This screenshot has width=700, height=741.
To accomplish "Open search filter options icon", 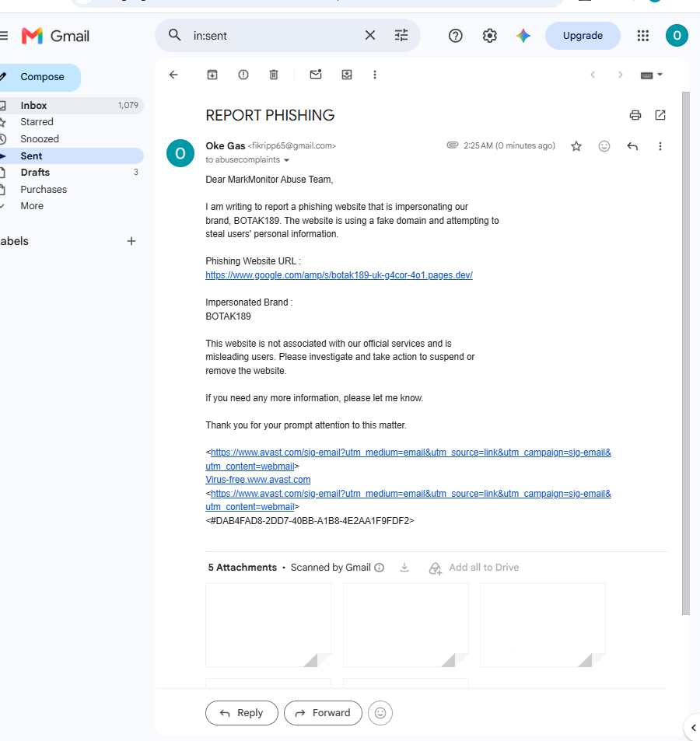I will point(401,35).
